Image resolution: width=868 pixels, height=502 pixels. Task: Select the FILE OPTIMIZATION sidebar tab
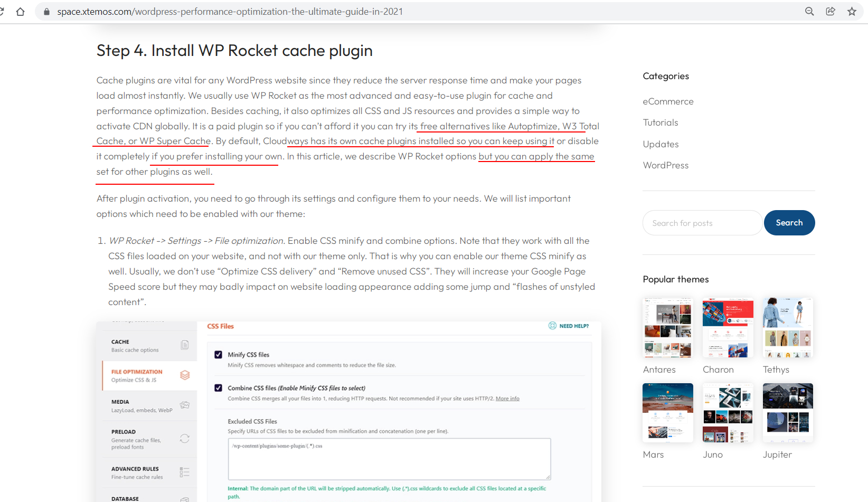point(149,376)
